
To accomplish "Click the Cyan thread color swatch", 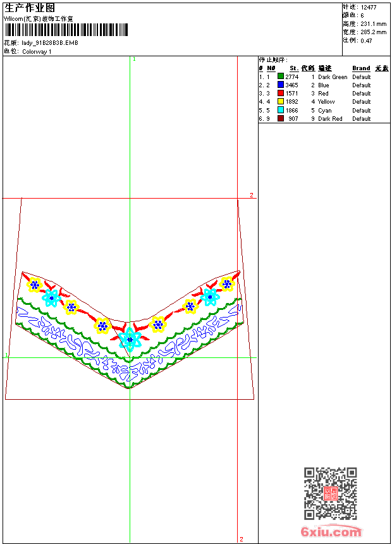I will (281, 110).
